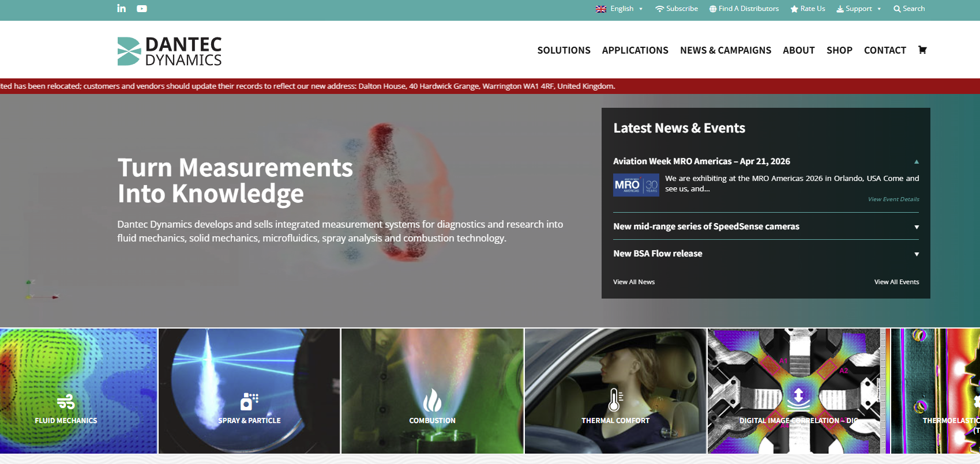Open the Digital Image Correlation label
Image resolution: width=980 pixels, height=464 pixels.
[798, 421]
